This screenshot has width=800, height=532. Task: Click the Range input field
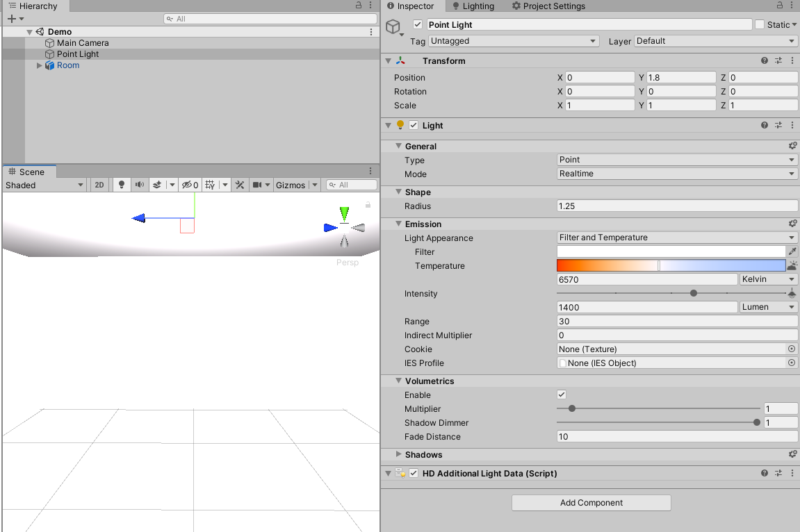tap(677, 321)
